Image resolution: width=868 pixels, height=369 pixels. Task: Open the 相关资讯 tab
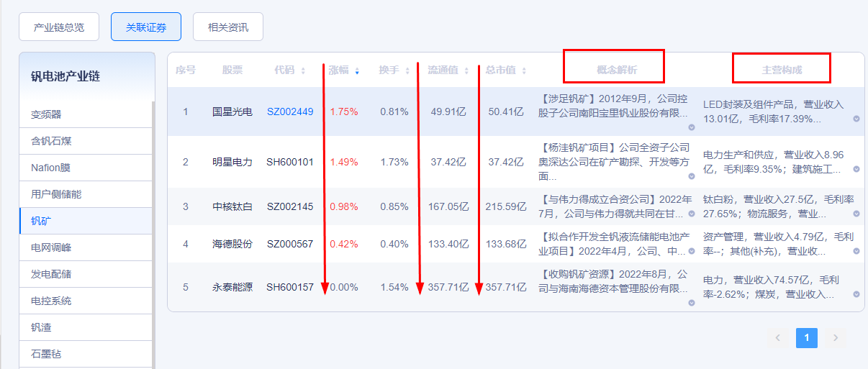click(x=228, y=27)
